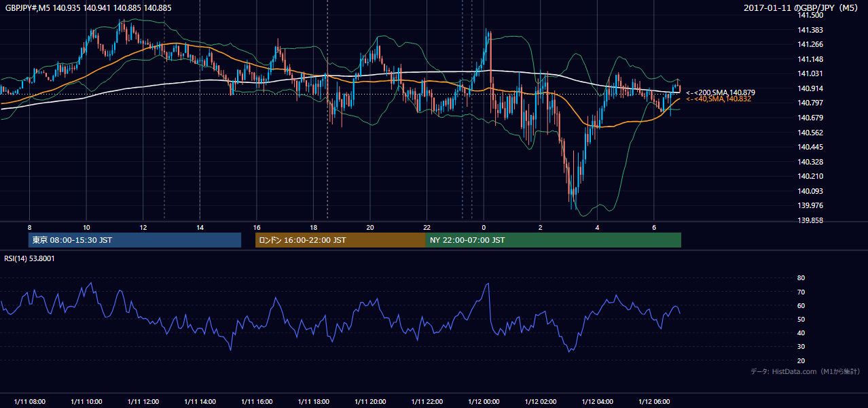Viewport: 868px width, 408px height.
Task: Click the 141.266 price axis label
Action: click(810, 44)
